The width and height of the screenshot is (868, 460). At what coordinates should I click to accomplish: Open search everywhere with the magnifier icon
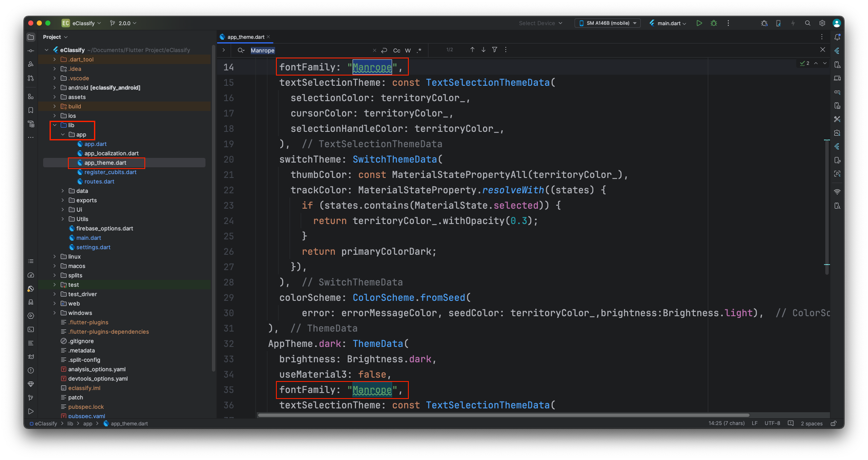808,23
